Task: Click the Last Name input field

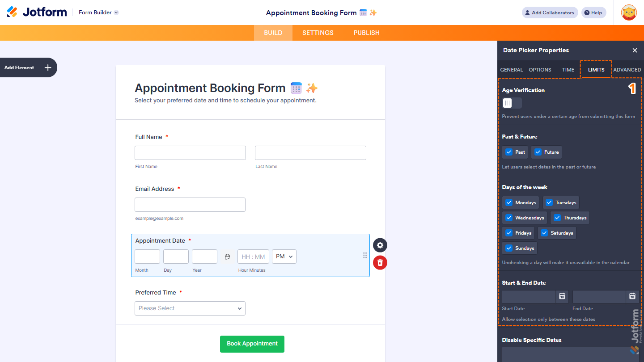Action: point(310,153)
